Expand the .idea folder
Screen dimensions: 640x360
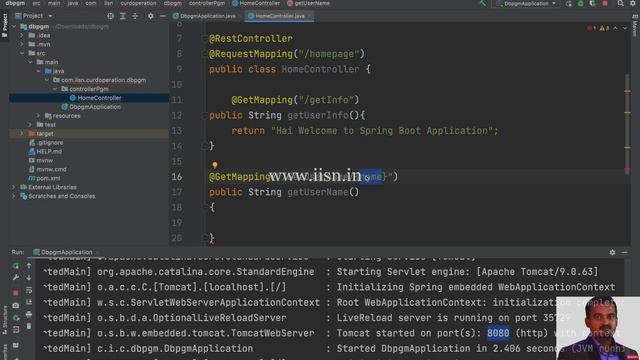click(x=22, y=36)
